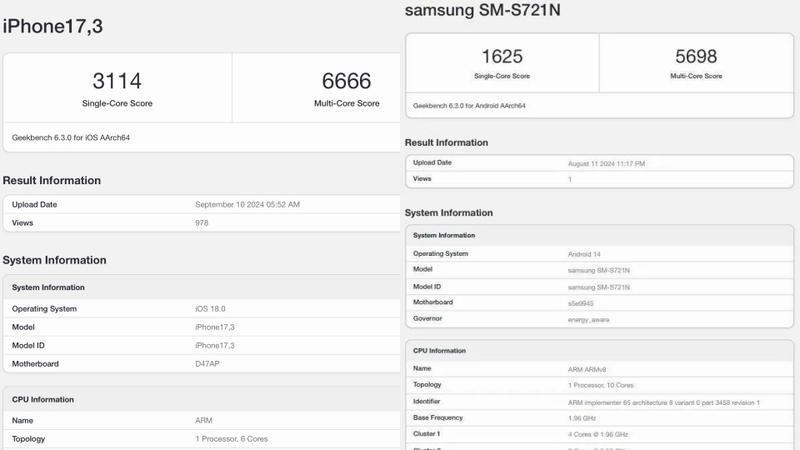This screenshot has height=450, width=800.
Task: Select "August 11 2024 11:17 PM" upload date
Action: click(607, 163)
